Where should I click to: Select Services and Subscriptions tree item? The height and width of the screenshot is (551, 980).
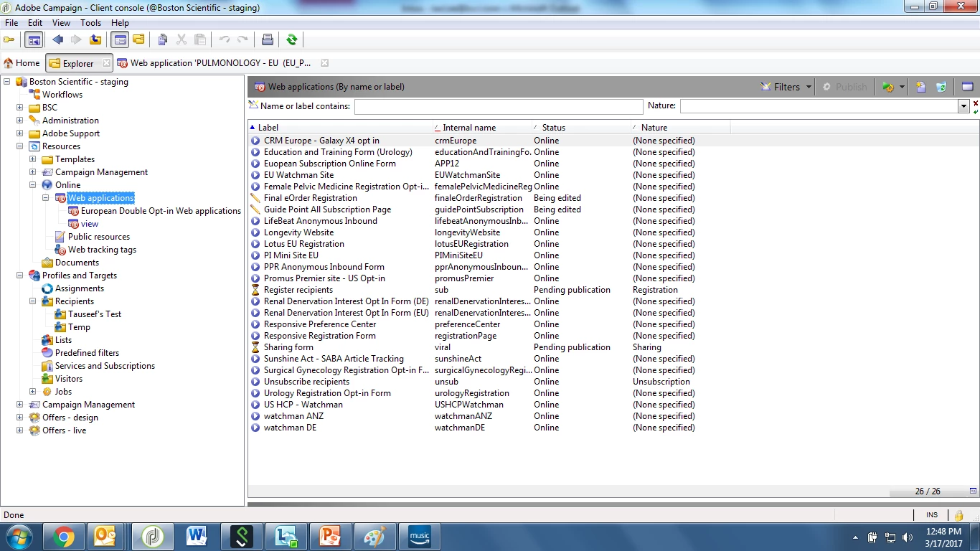pos(105,366)
